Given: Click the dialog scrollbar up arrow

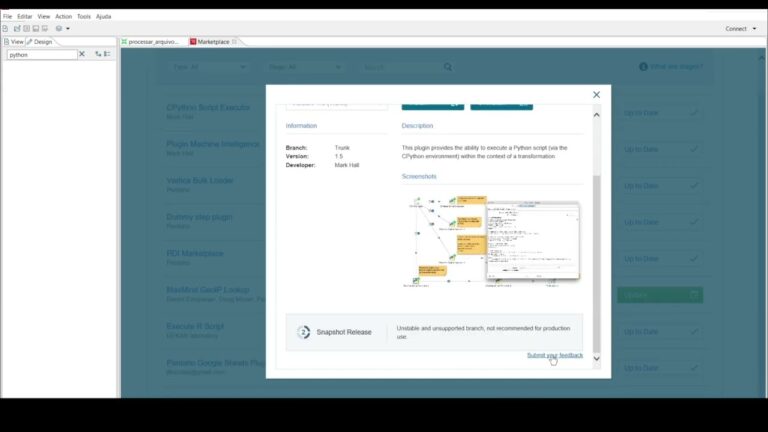Looking at the screenshot, I should pyautogui.click(x=596, y=115).
